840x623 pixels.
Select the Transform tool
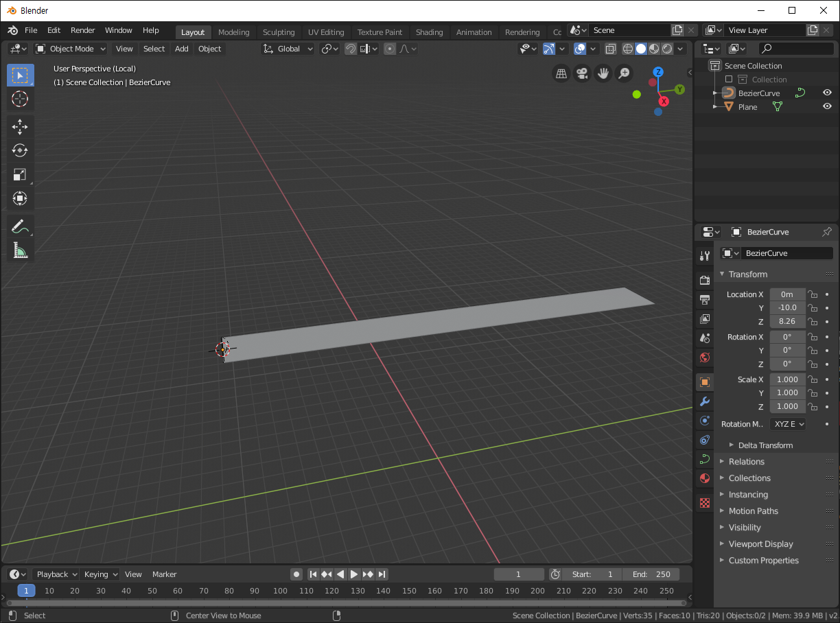click(21, 198)
